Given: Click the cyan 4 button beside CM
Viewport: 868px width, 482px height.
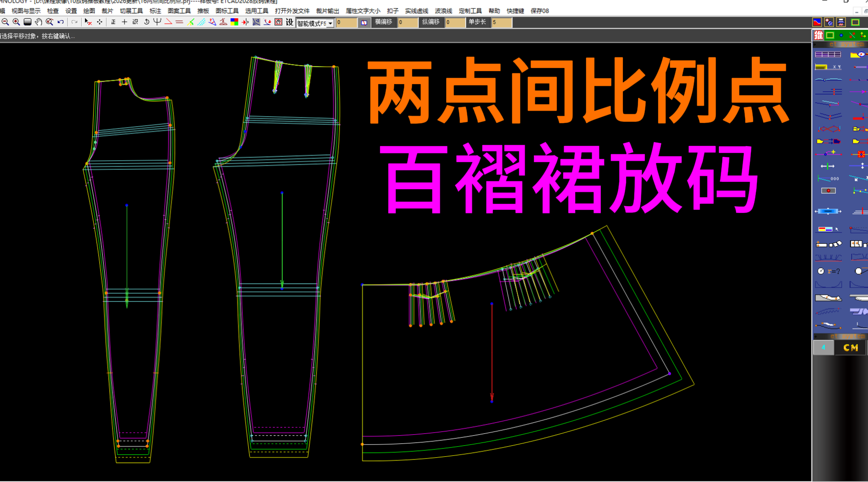Looking at the screenshot, I should pyautogui.click(x=823, y=348).
